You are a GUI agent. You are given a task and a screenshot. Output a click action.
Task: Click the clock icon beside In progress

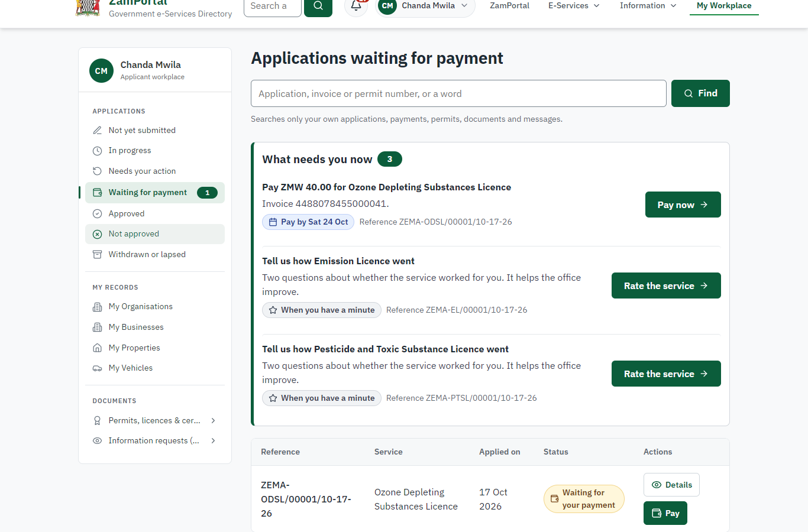(98, 151)
